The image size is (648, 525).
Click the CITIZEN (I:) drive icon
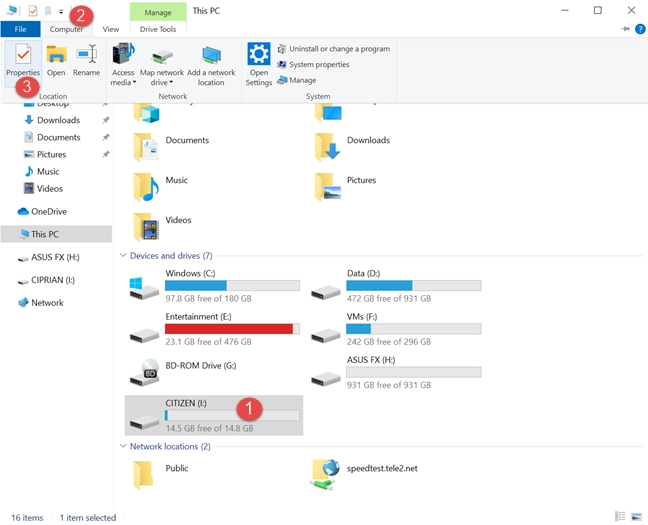144,422
